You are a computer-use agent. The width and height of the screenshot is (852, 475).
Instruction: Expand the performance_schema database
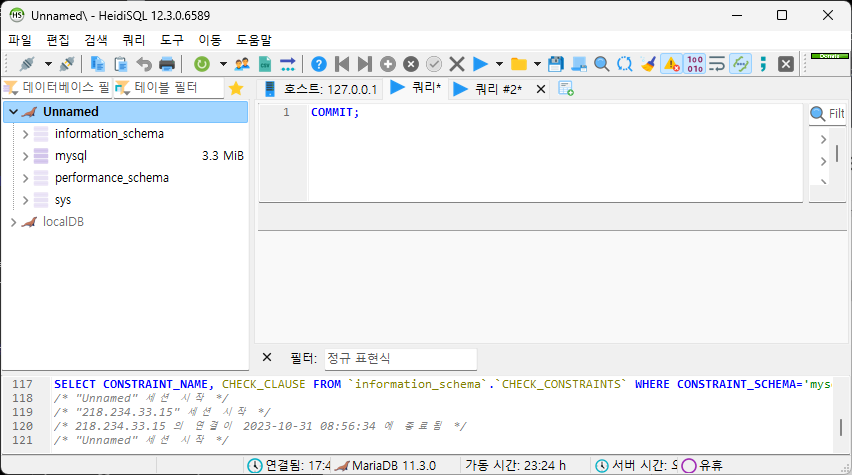[25, 178]
